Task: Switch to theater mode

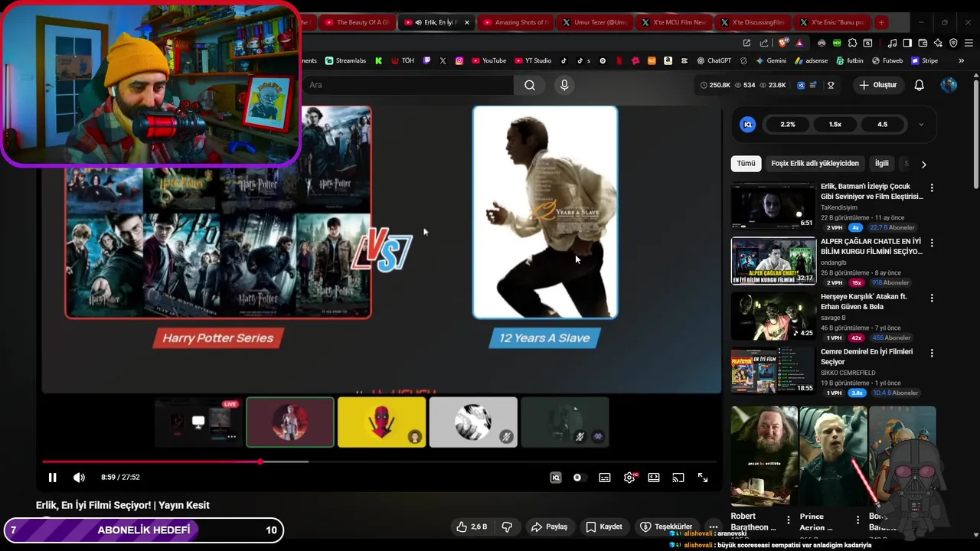Action: click(x=654, y=478)
